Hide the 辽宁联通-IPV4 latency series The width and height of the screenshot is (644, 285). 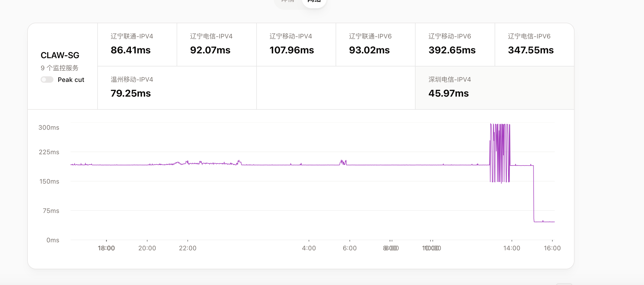tap(137, 44)
